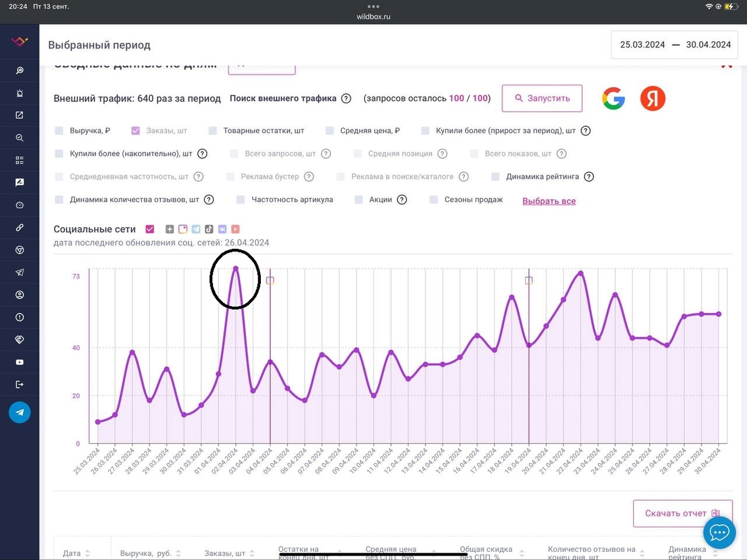Viewport: 747px width, 560px height.
Task: Enable the Частотность артикула checkbox
Action: point(241,200)
